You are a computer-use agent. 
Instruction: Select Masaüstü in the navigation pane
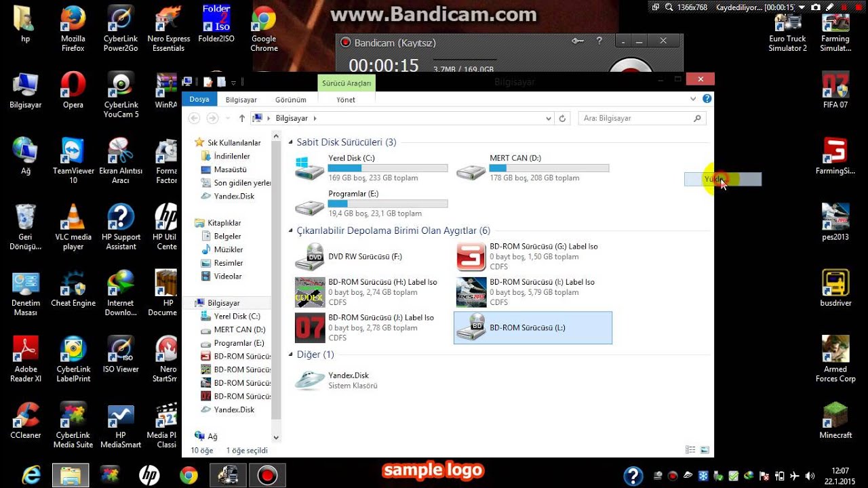pos(230,169)
